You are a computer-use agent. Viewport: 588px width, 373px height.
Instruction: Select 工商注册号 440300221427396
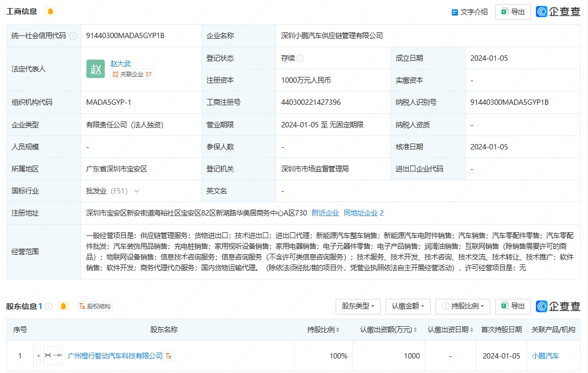pos(311,103)
